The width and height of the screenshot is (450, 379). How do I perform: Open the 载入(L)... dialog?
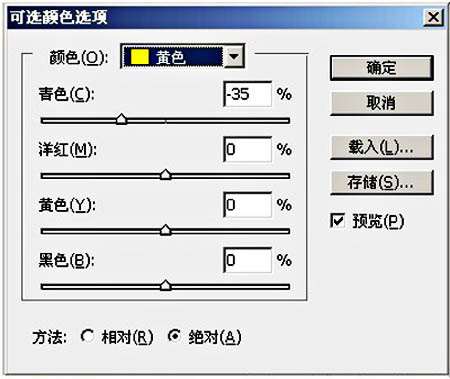point(382,147)
